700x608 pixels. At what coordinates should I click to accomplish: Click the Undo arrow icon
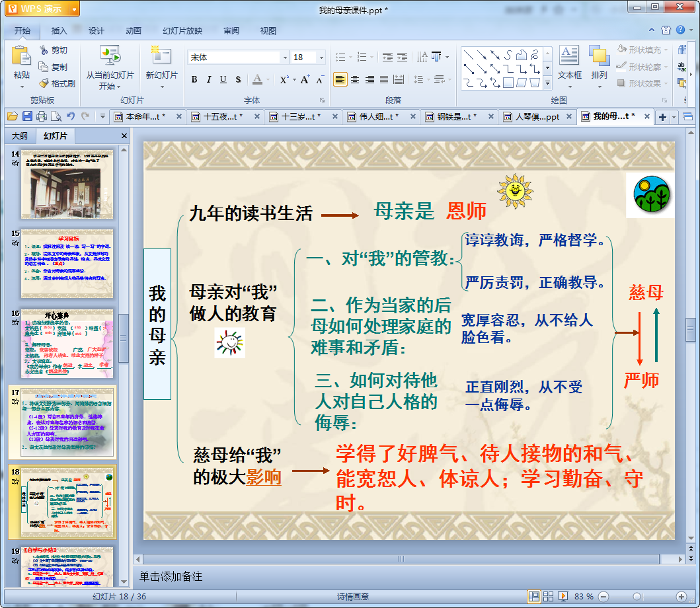71,116
